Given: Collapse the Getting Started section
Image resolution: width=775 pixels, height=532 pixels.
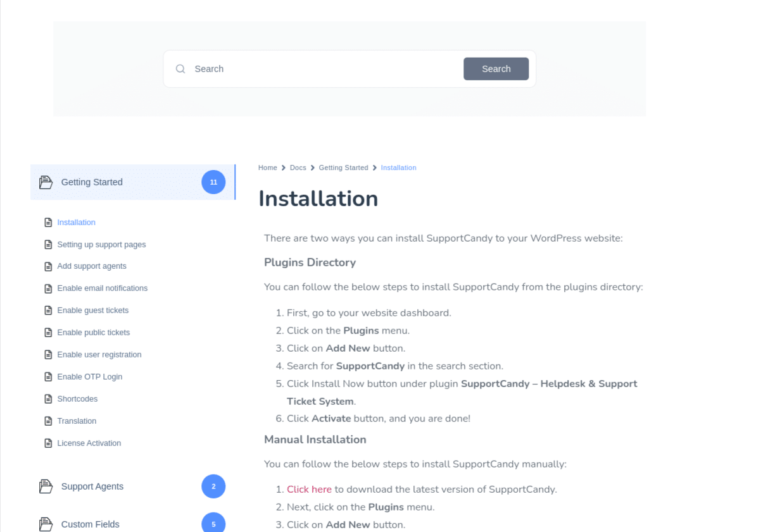Looking at the screenshot, I should (x=133, y=182).
